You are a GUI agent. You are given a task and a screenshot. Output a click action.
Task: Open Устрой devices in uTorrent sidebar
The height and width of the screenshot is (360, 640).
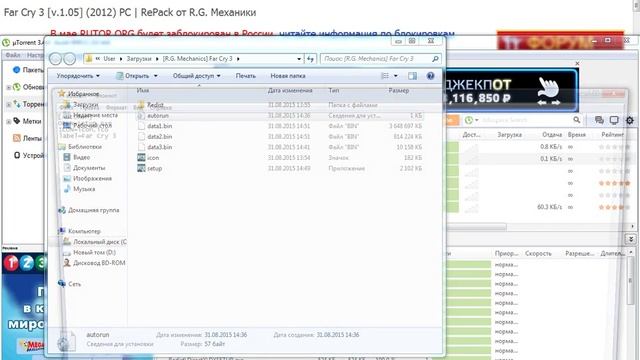tap(29, 156)
